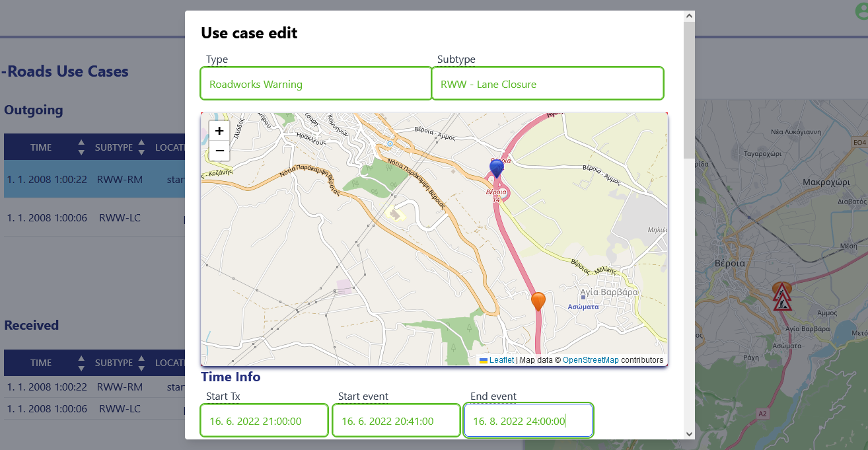This screenshot has height=450, width=868.
Task: Select the Received RWW-LC table row
Action: click(x=92, y=409)
